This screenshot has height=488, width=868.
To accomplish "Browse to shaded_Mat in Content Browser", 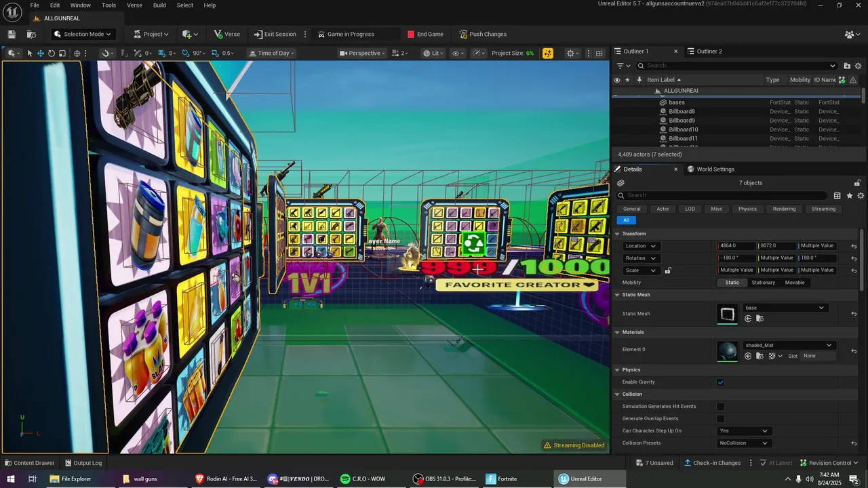I will click(759, 356).
